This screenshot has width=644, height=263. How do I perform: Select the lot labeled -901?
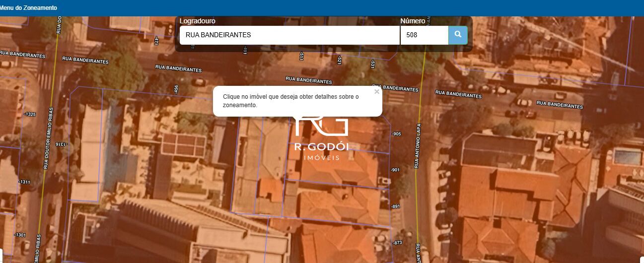point(395,170)
